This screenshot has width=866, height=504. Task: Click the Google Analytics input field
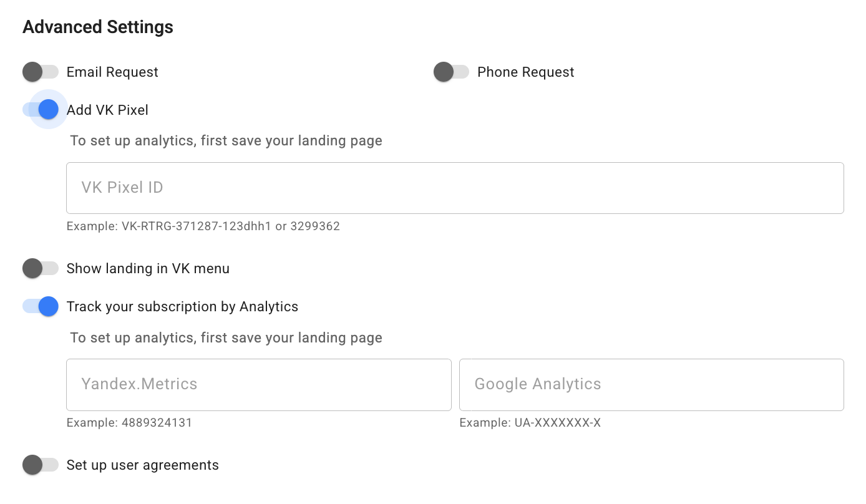(651, 384)
